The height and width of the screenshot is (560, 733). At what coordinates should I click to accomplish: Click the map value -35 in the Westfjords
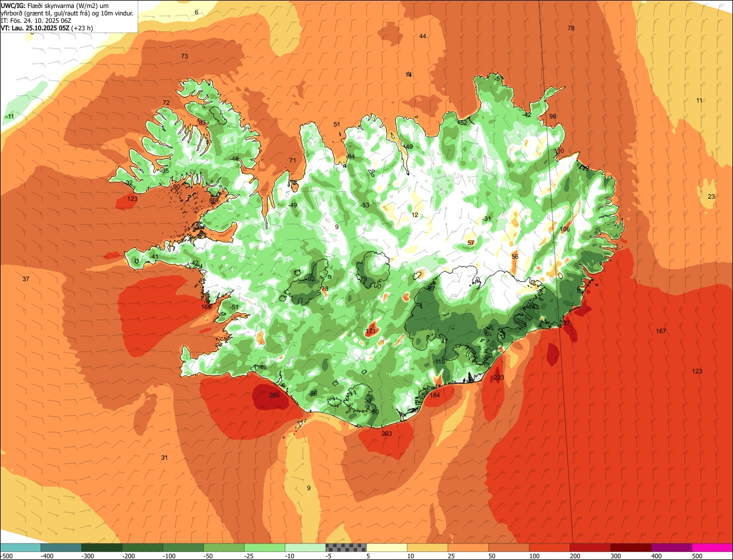[x=164, y=171]
